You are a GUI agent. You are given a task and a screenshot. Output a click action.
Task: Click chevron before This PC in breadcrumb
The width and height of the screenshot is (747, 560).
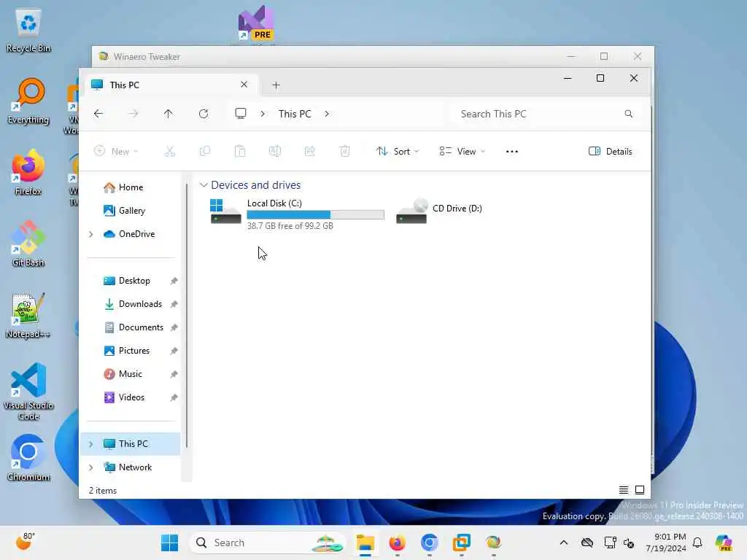point(263,114)
